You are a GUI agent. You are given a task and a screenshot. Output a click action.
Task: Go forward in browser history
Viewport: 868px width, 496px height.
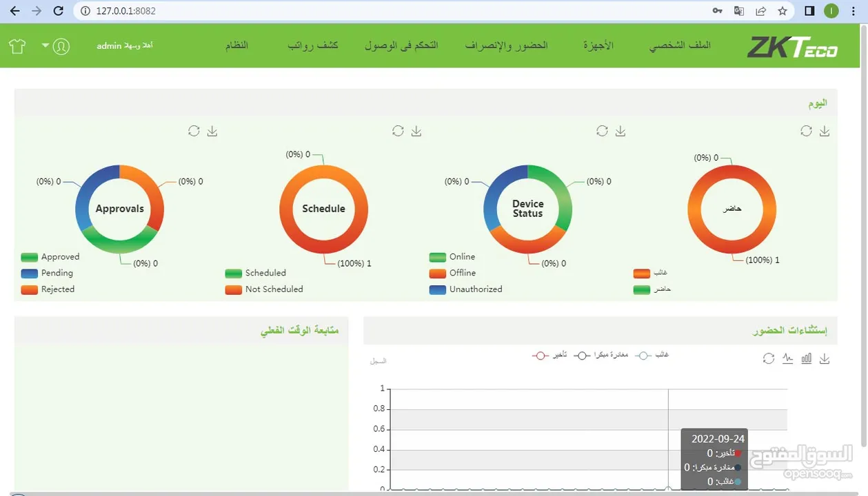(x=37, y=11)
